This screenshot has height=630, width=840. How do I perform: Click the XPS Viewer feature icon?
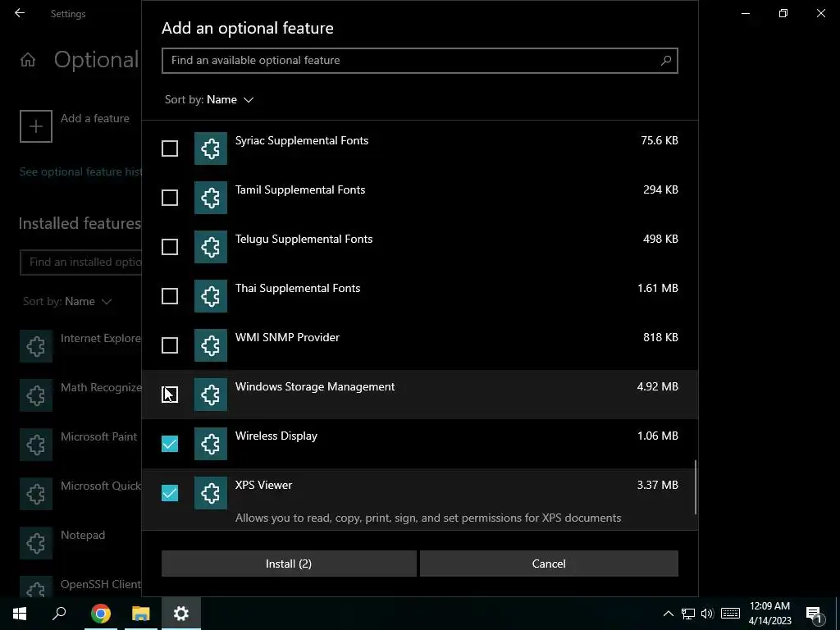(211, 493)
